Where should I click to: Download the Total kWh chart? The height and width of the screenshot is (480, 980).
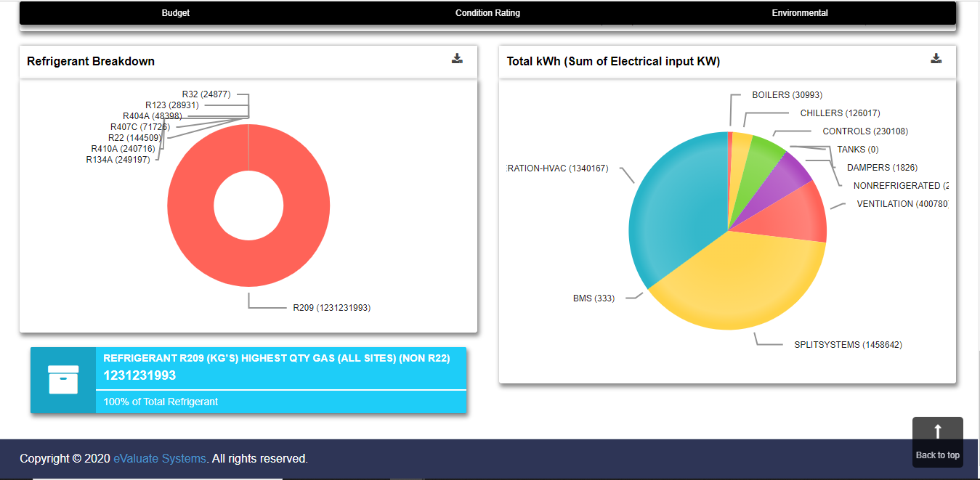936,59
